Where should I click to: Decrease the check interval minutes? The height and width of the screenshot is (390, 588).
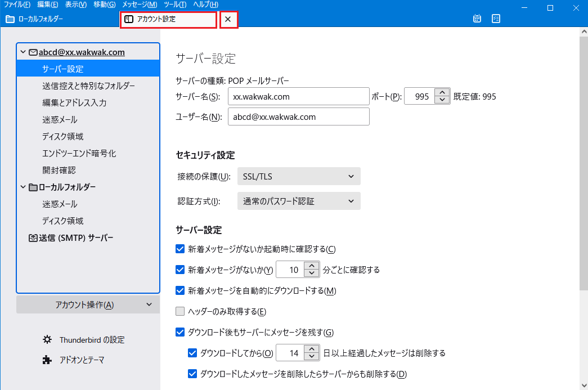tap(312, 274)
